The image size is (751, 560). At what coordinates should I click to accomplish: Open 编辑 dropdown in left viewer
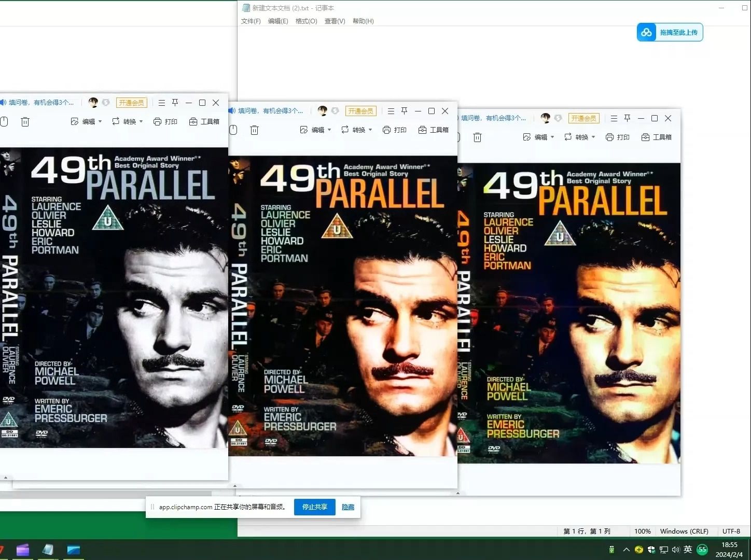86,121
